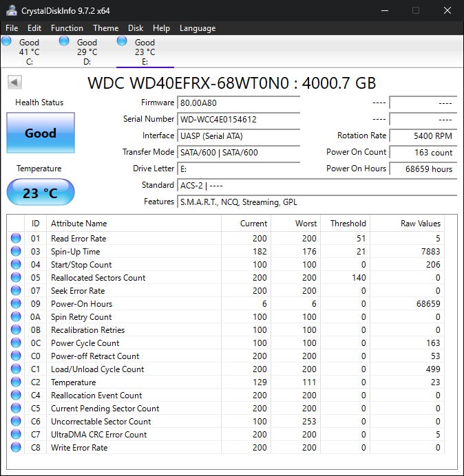Click the Reallocated Sectors Count status orb
Viewport: 464px width, 476px height.
[16, 278]
